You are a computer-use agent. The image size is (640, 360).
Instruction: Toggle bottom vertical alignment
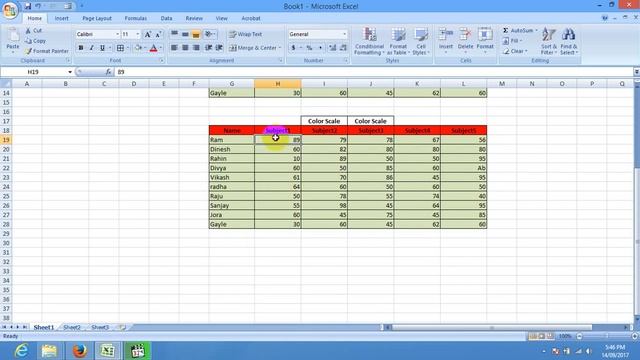coord(196,34)
